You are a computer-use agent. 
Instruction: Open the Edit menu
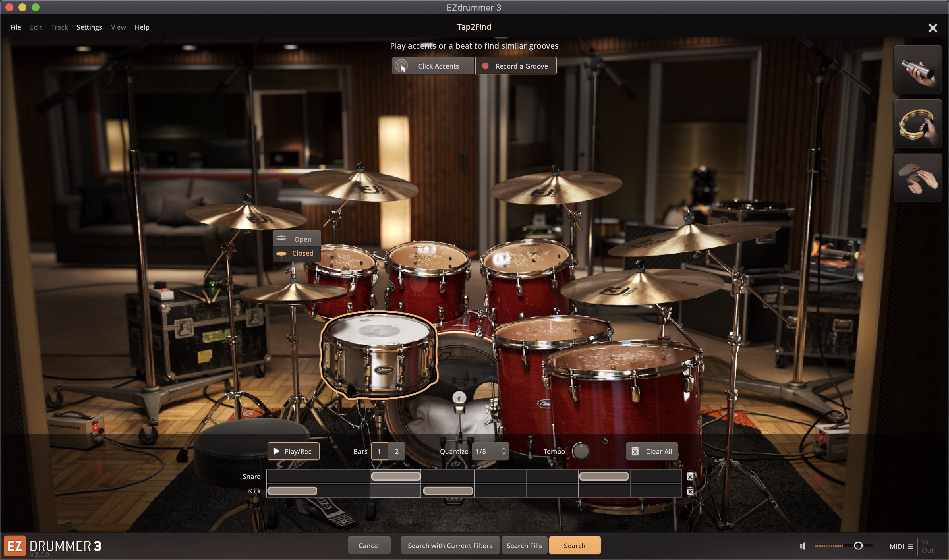click(36, 27)
